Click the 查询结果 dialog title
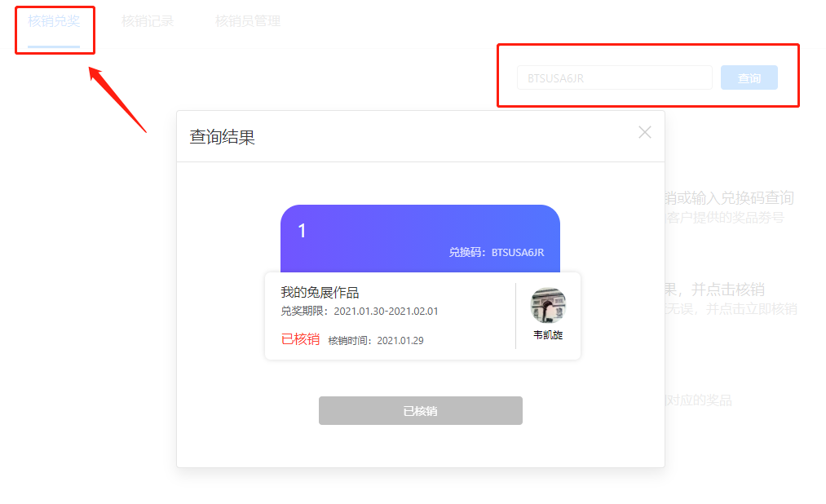826x504 pixels. click(x=223, y=137)
